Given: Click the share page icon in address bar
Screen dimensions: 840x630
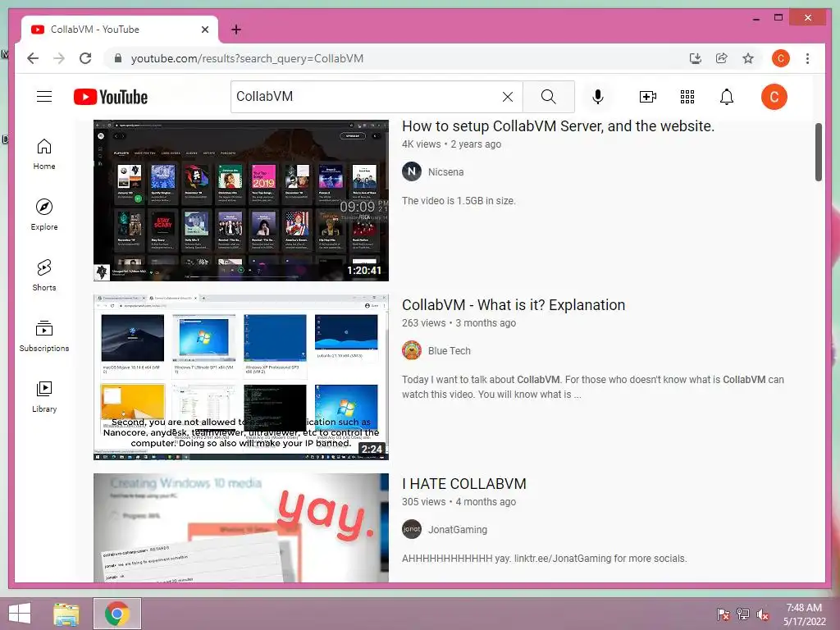Looking at the screenshot, I should click(x=722, y=58).
